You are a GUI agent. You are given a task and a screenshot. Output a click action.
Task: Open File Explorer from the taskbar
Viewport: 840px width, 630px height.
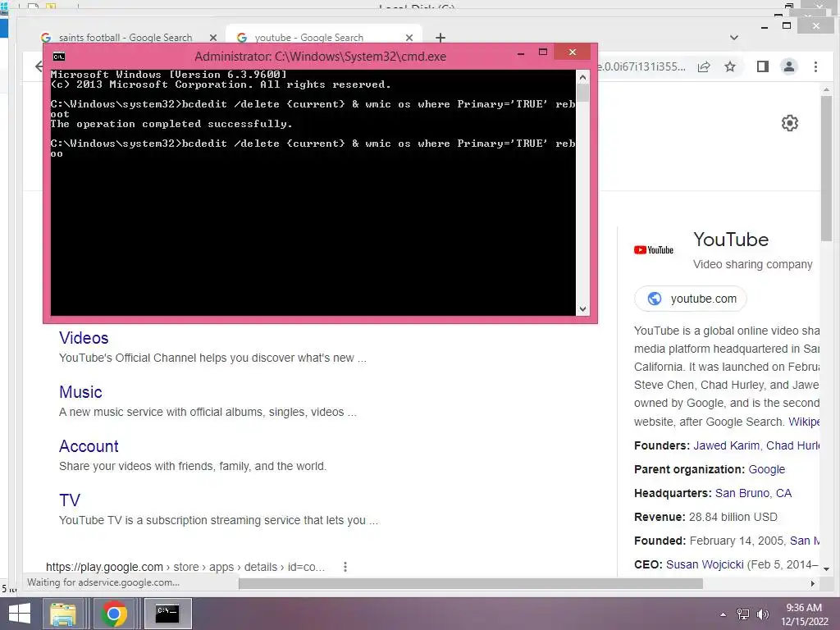click(63, 614)
